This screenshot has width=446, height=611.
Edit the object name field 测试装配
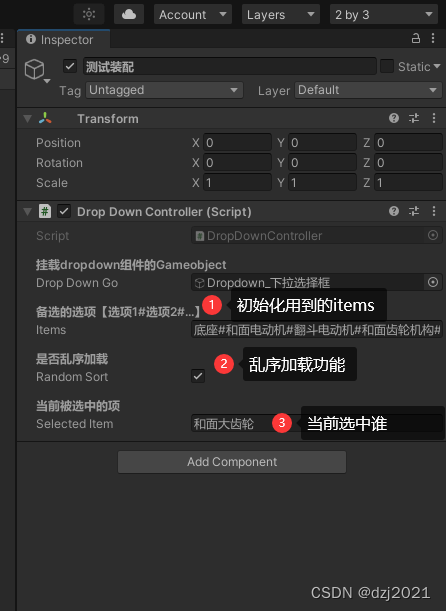pyautogui.click(x=229, y=67)
